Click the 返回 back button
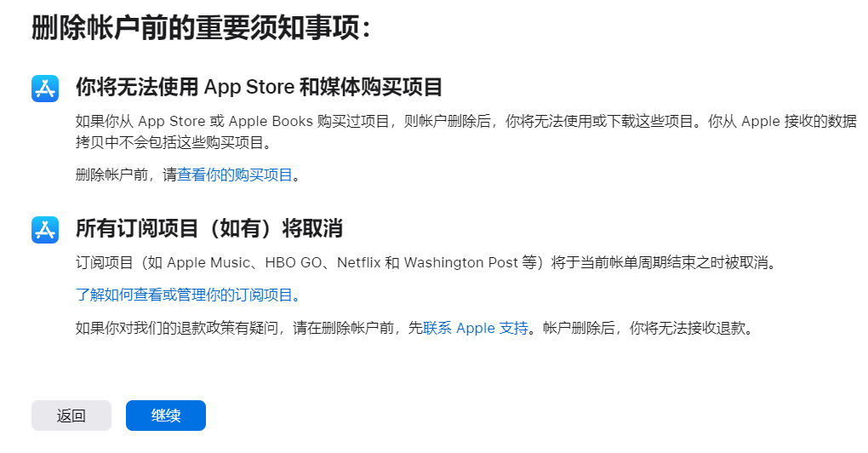Screen dimensions: 868x453 pyautogui.click(x=71, y=416)
